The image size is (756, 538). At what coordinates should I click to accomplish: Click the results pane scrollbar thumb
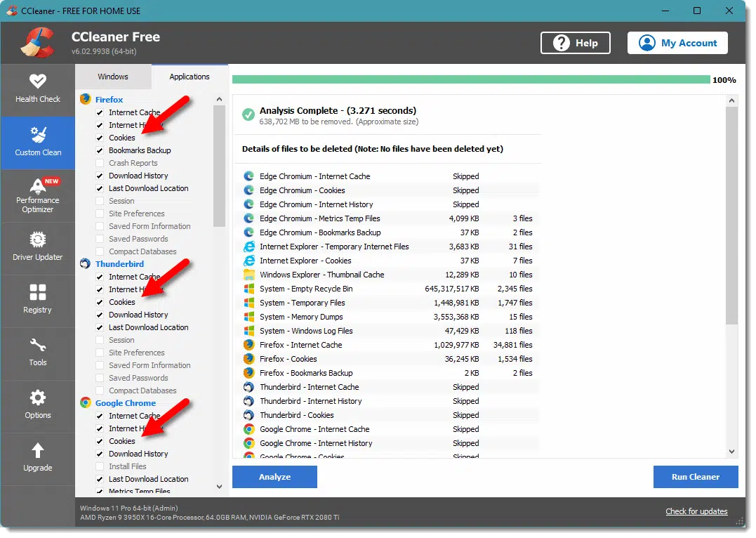point(731,216)
